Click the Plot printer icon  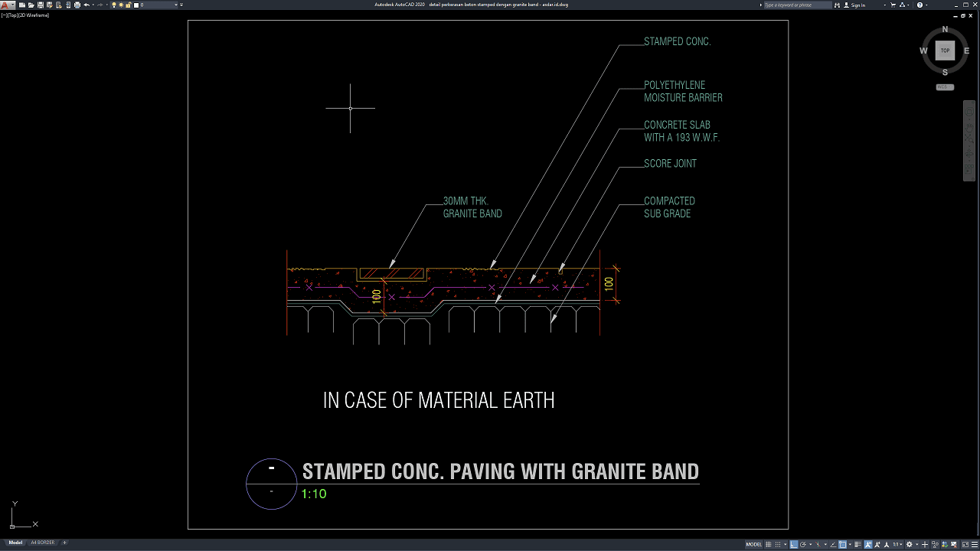[x=77, y=5]
